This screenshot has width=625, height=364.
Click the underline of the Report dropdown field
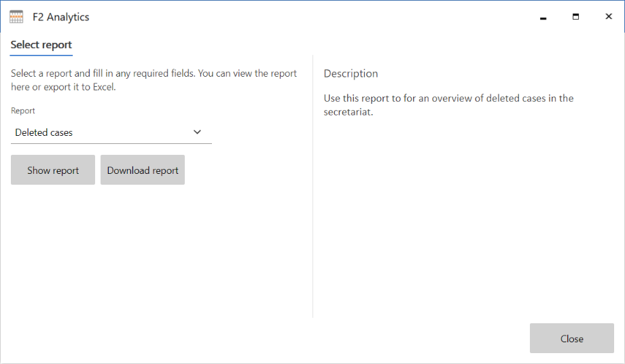pyautogui.click(x=111, y=143)
